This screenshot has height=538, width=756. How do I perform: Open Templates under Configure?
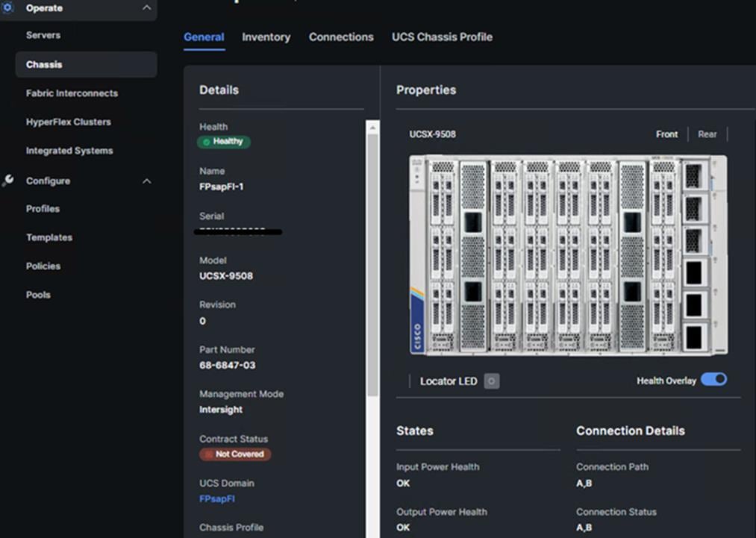coord(49,238)
